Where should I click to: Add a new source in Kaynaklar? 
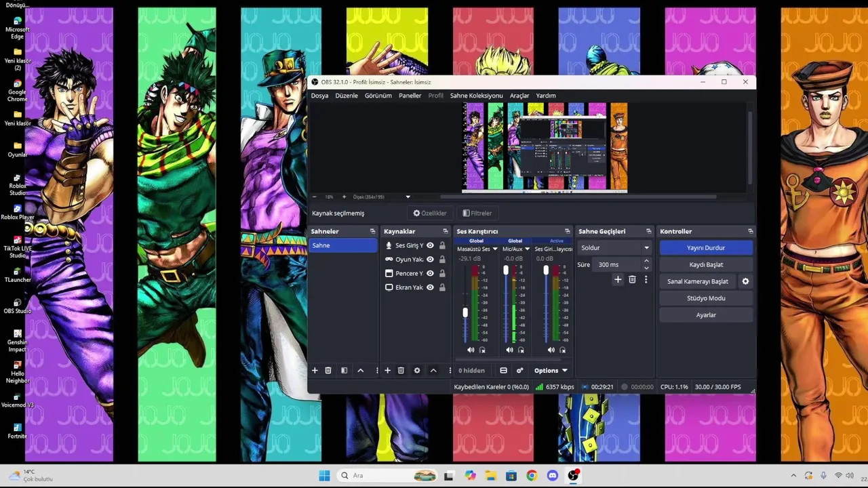pyautogui.click(x=387, y=371)
